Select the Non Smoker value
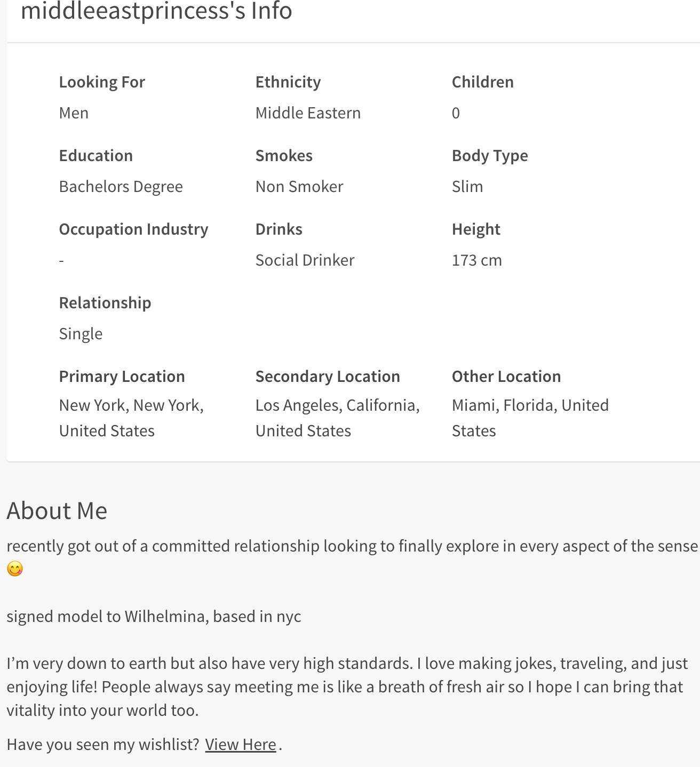Screen dimensions: 700x767 coord(299,187)
